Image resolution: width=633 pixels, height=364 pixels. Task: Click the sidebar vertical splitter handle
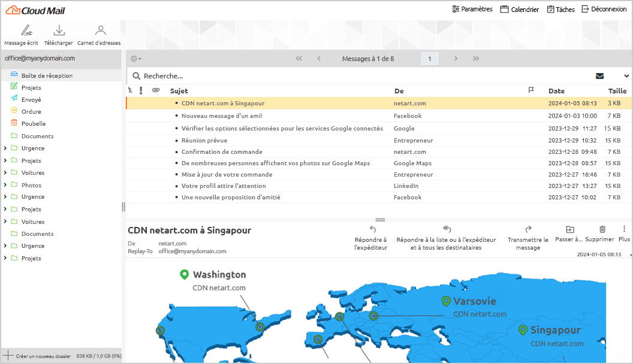(x=123, y=207)
